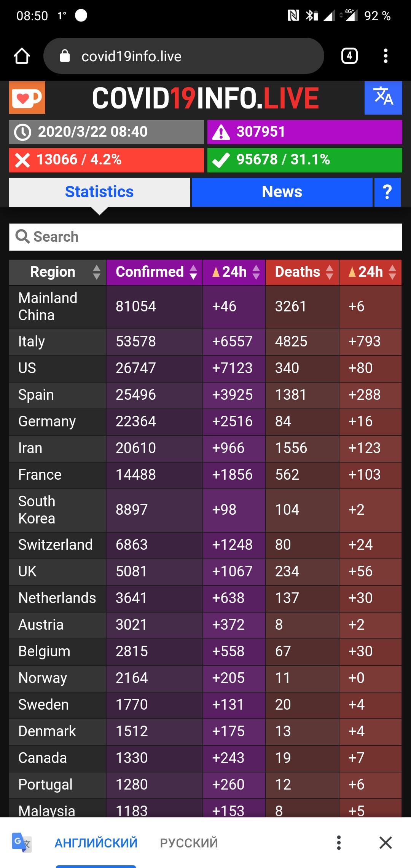
Task: Open Google Translate bar options menu
Action: pyautogui.click(x=339, y=843)
